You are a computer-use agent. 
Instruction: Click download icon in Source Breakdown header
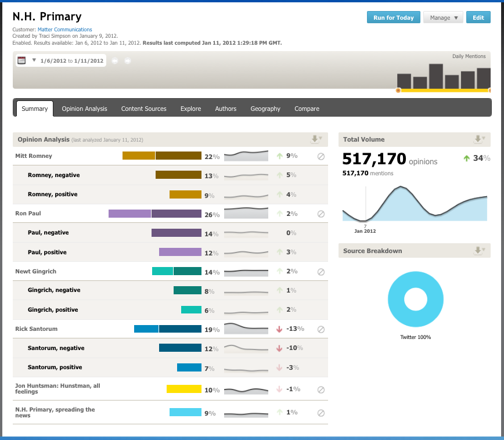coord(479,251)
